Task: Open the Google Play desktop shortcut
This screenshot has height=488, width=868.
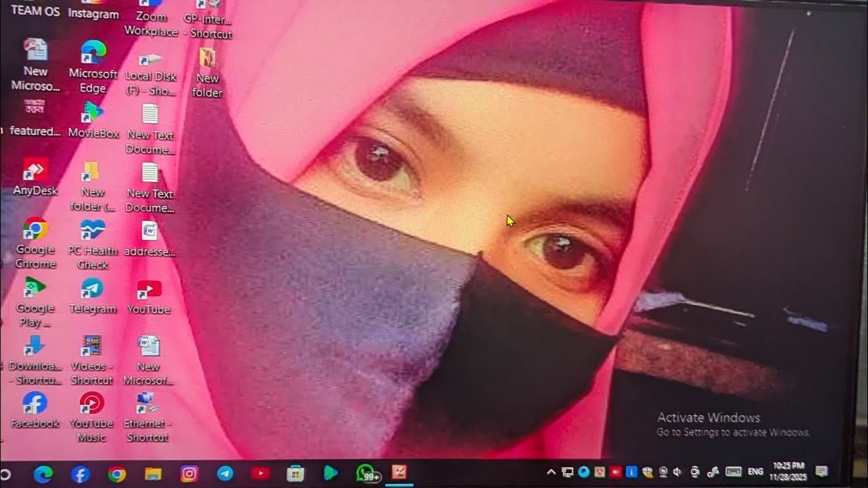Action: [x=35, y=289]
